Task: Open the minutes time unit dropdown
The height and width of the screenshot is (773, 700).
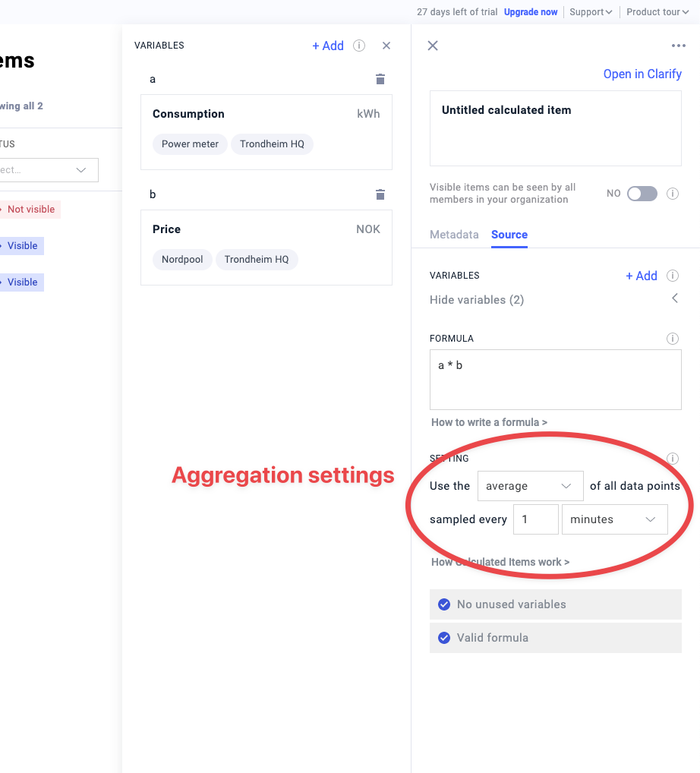Action: point(614,519)
